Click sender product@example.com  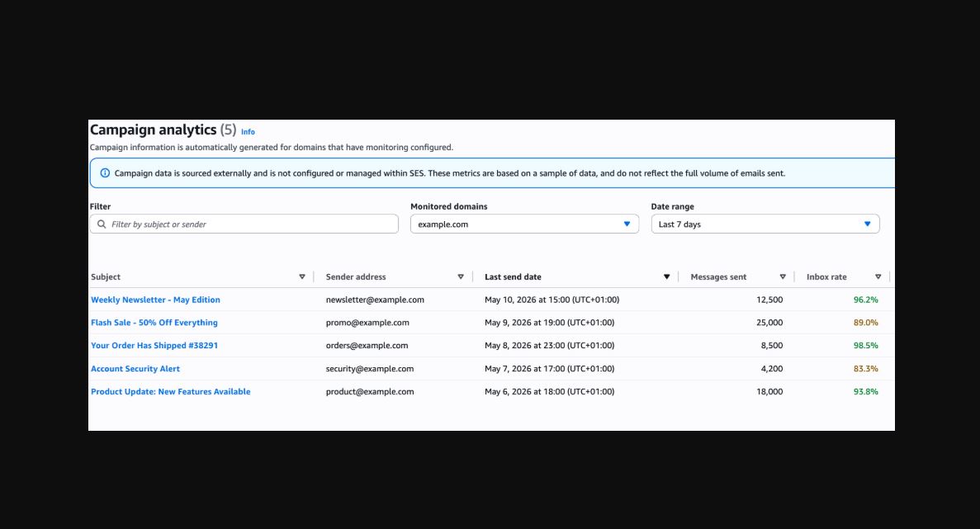pos(369,392)
